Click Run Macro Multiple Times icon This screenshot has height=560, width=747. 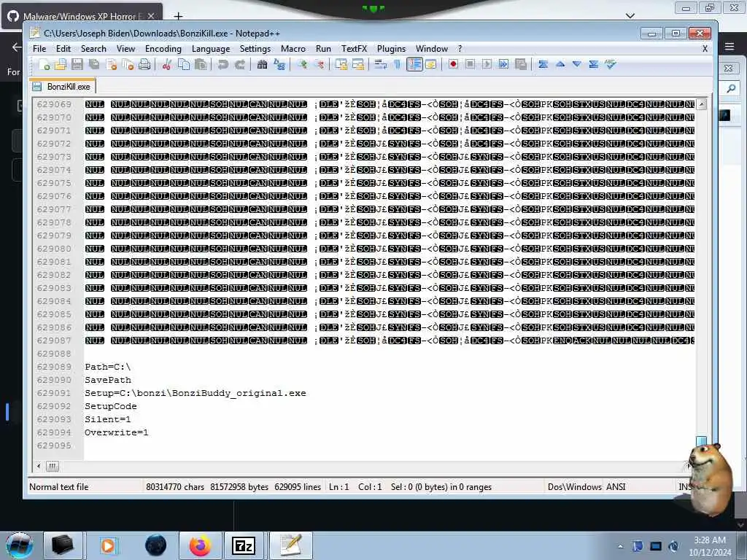point(503,64)
